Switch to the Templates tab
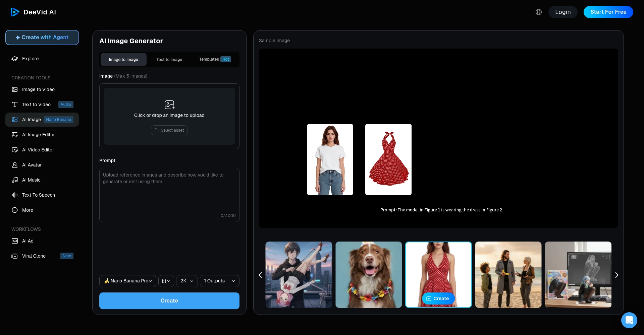644x335 pixels. tap(215, 59)
